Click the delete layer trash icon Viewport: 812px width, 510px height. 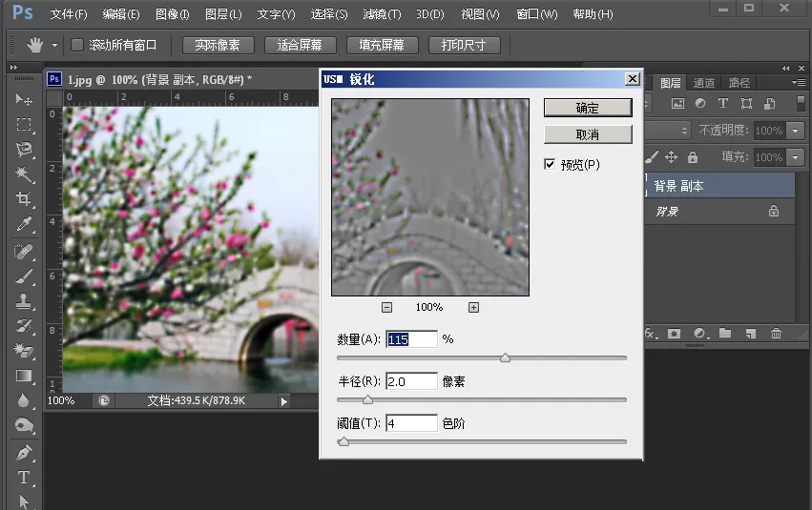coord(776,334)
